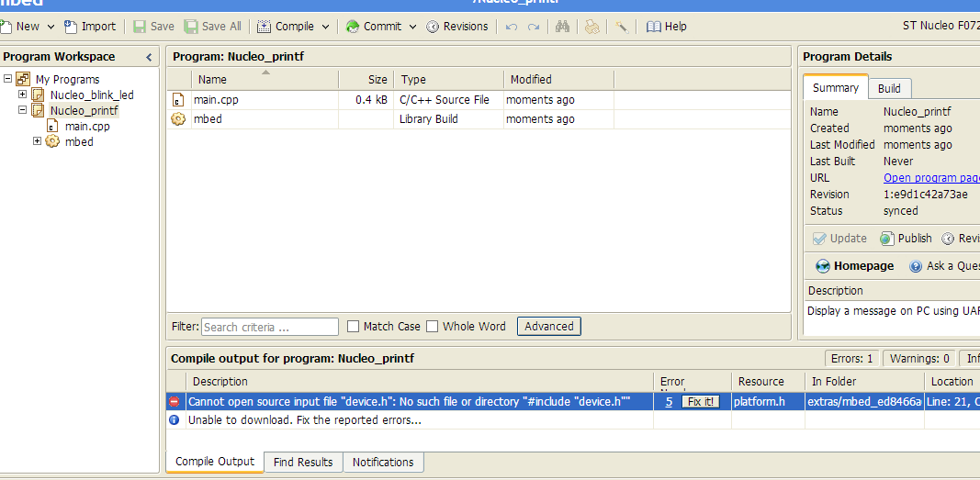Switch to the Notifications tab
980x480 pixels.
coord(383,463)
